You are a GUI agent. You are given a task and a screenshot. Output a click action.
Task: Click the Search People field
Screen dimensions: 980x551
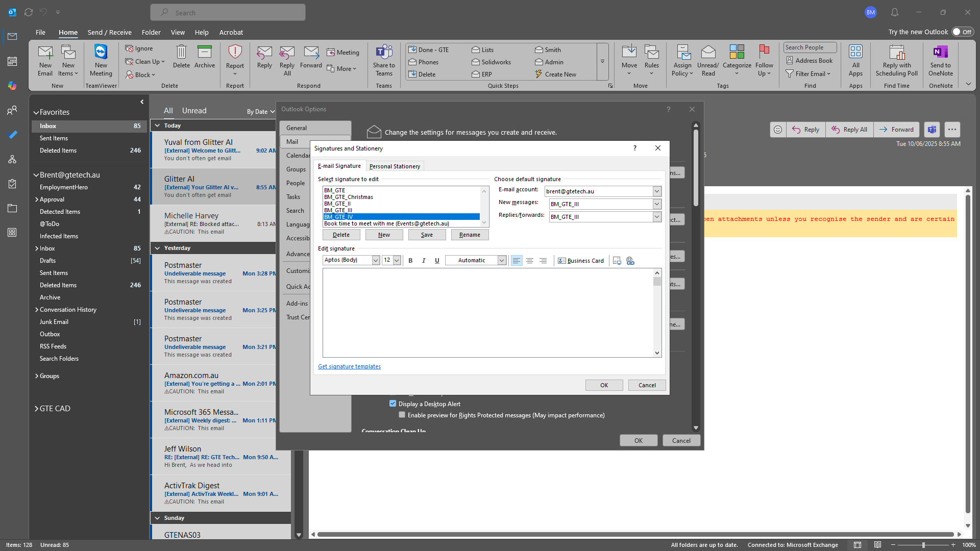click(810, 47)
